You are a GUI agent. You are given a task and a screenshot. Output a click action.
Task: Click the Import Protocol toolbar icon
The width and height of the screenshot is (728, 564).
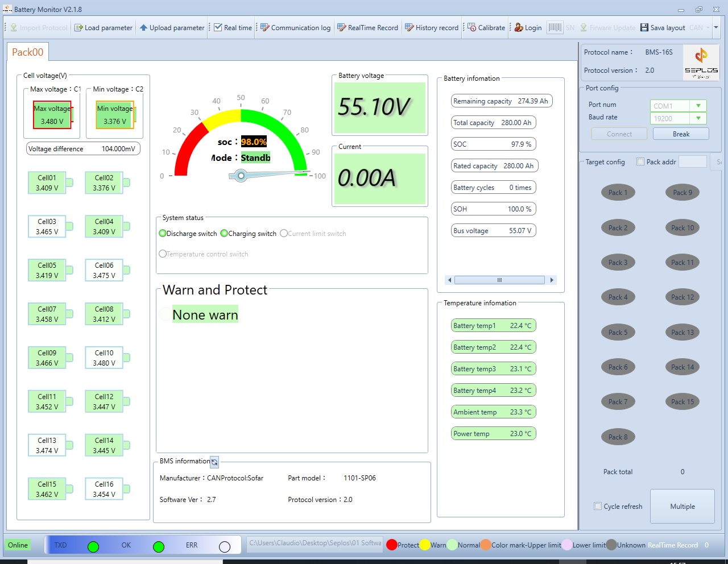(x=14, y=27)
